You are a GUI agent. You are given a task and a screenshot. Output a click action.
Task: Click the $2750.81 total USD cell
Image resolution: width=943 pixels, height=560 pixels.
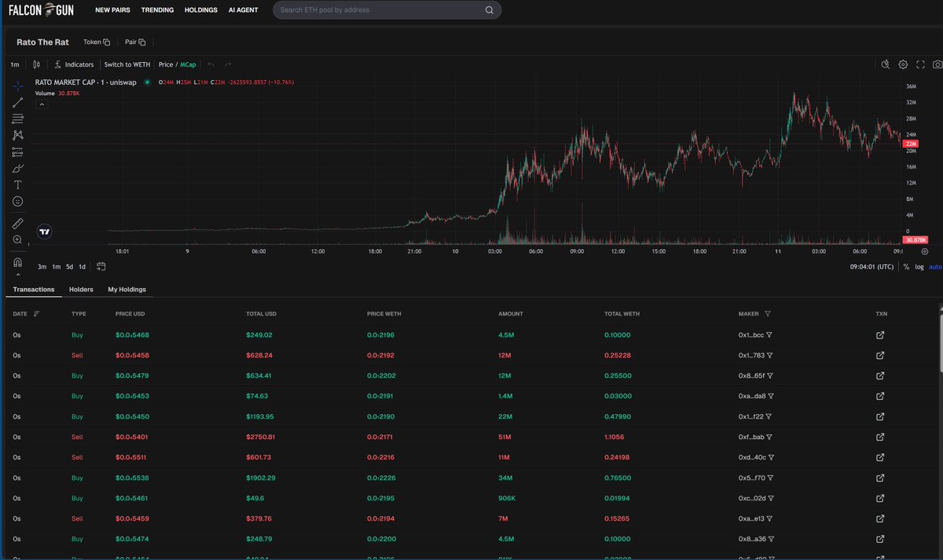click(x=261, y=437)
